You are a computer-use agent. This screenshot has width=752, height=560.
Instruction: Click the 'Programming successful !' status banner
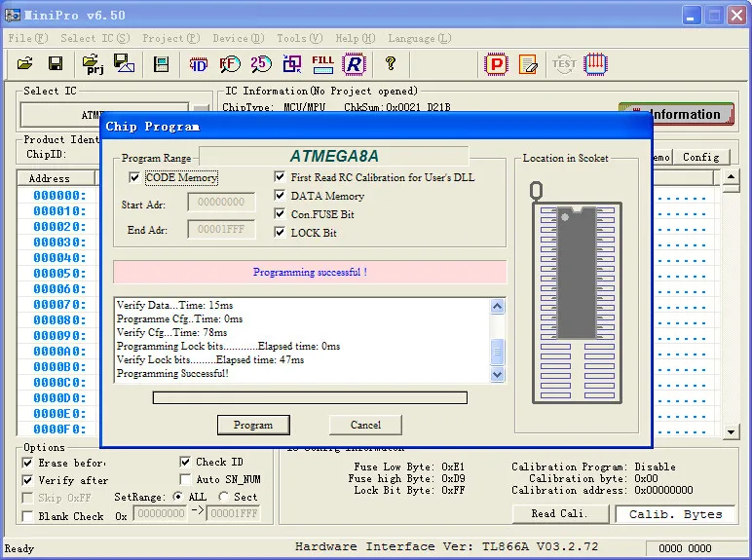pyautogui.click(x=310, y=272)
